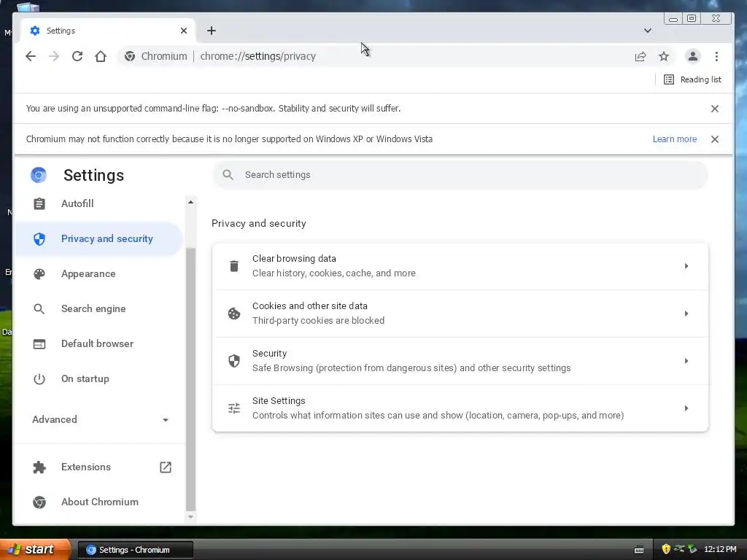Click the on-screen keyboard tray icon
This screenshot has width=747, height=560.
click(x=639, y=550)
